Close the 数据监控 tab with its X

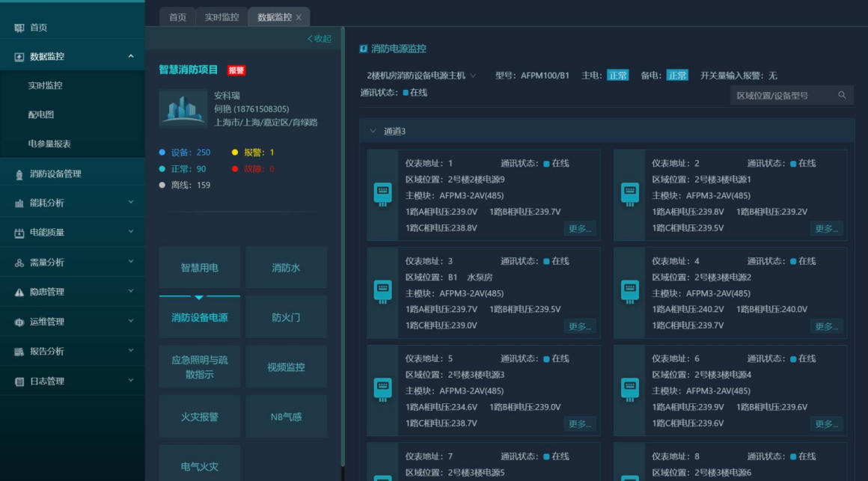(299, 18)
